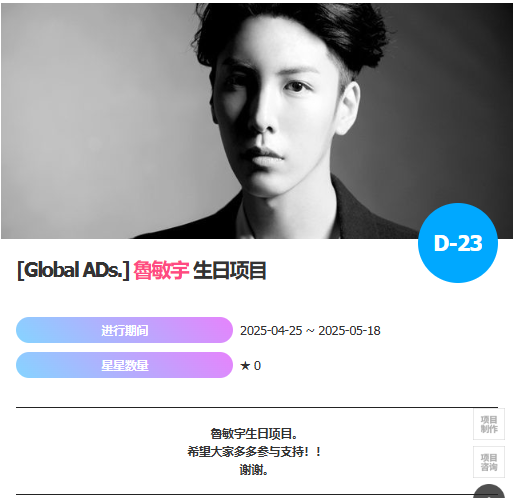This screenshot has height=498, width=517.
Task: Click the dark scroll-to-top circle button
Action: coord(489,492)
